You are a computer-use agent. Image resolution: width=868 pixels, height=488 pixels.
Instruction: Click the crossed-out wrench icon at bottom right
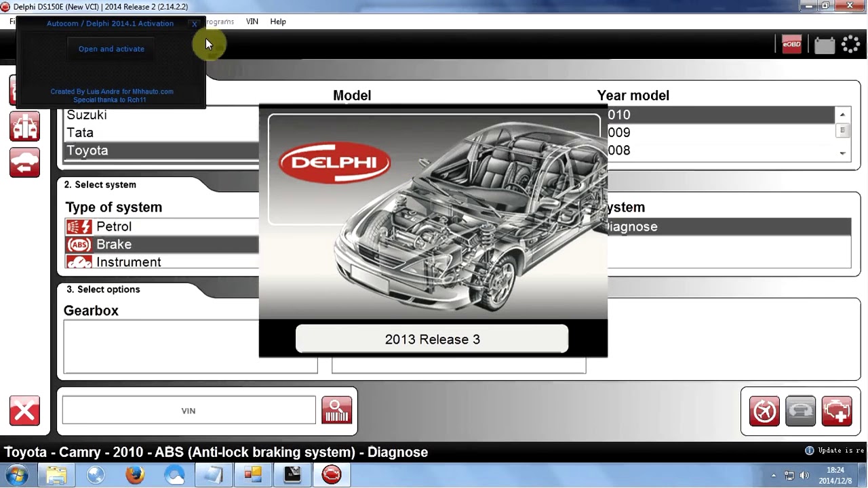(x=764, y=411)
